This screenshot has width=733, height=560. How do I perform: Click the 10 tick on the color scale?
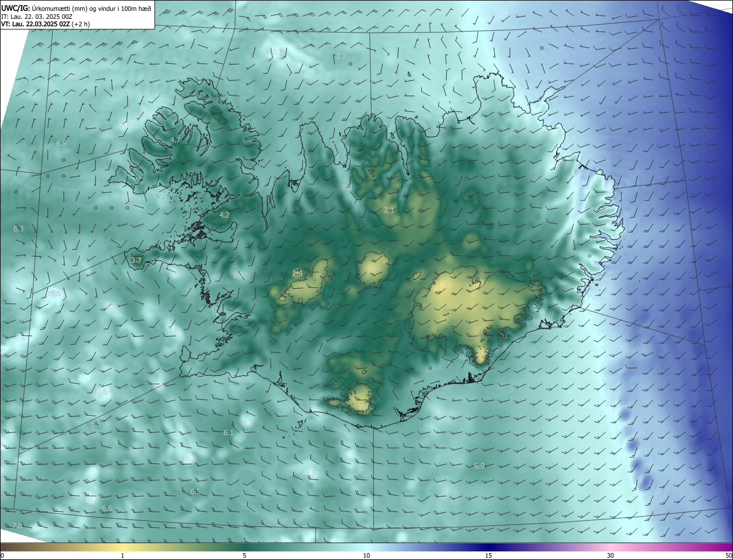[x=366, y=555]
